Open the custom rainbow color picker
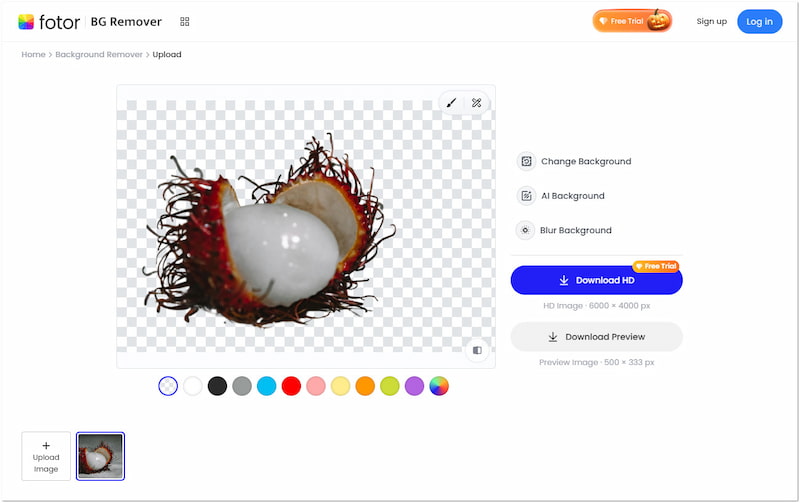800x503 pixels. pos(439,386)
